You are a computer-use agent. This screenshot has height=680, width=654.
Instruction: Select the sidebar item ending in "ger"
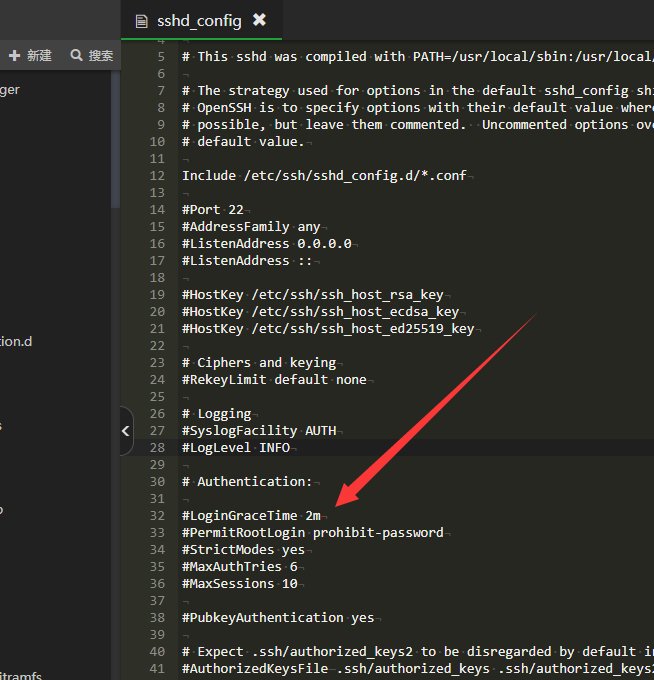pyautogui.click(x=10, y=89)
